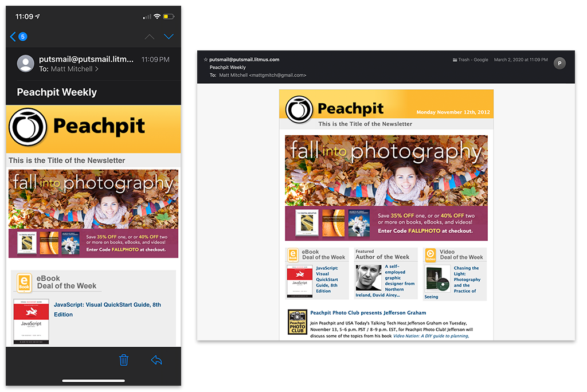The height and width of the screenshot is (392, 587).
Task: Tap the 11:09 clock in phone status bar
Action: click(x=24, y=17)
